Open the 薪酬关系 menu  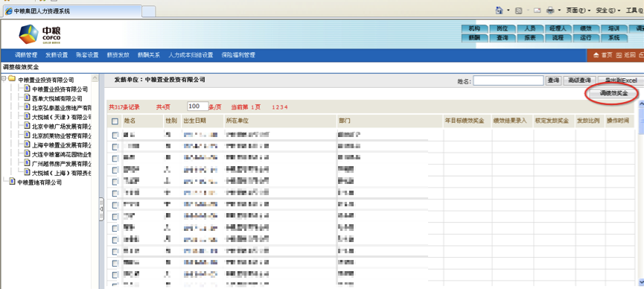pos(149,55)
